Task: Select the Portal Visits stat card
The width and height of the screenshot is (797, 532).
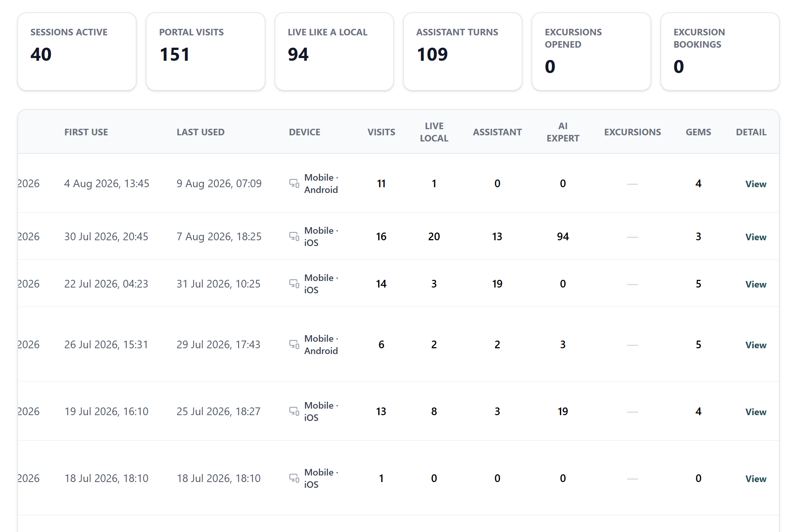Action: point(205,52)
